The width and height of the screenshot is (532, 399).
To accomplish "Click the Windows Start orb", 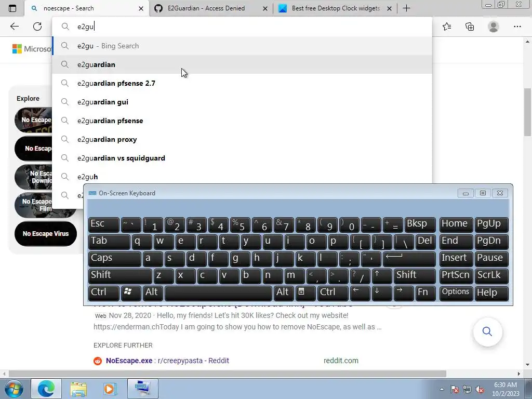I will click(x=14, y=389).
